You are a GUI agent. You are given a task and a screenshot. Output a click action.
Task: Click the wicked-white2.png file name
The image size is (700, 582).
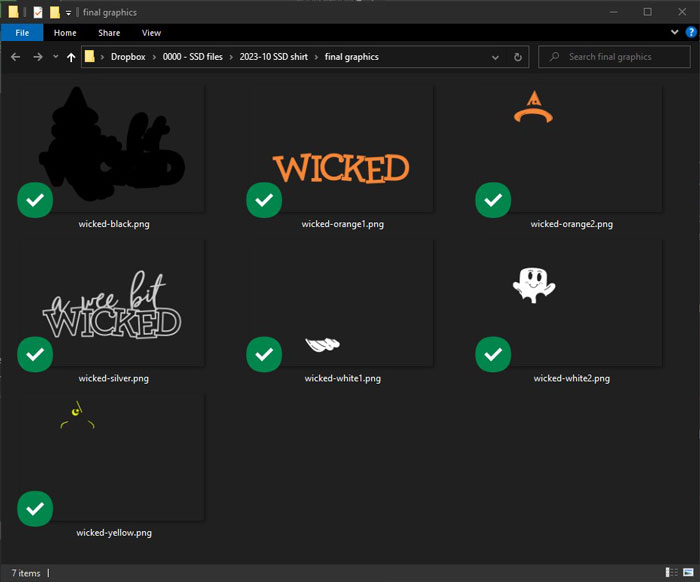pos(571,378)
